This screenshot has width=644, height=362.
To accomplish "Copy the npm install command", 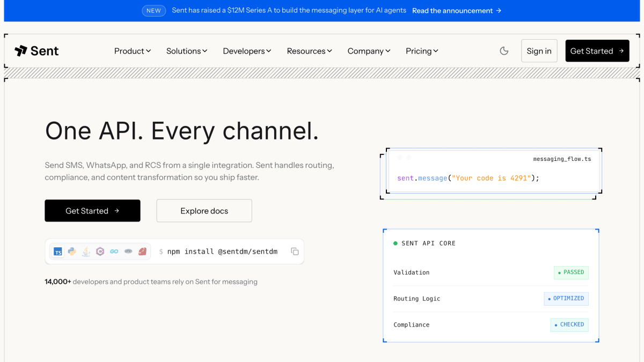I will pos(295,252).
